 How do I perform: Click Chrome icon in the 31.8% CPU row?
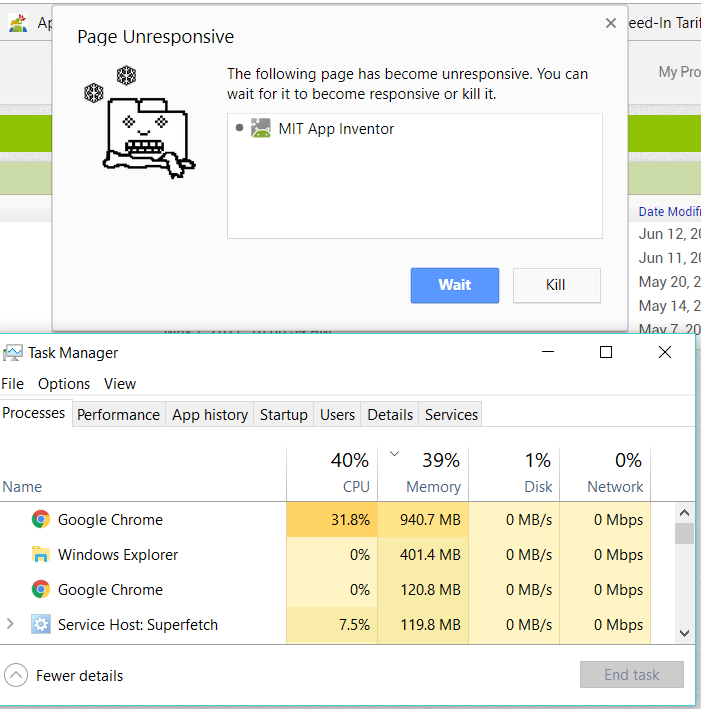tap(41, 519)
